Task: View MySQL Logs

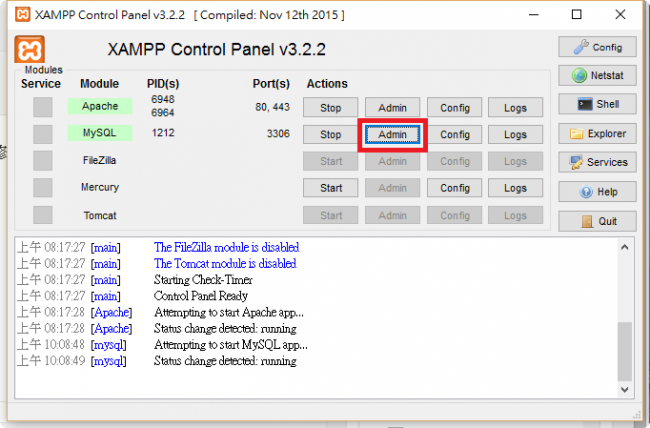Action: coord(515,134)
